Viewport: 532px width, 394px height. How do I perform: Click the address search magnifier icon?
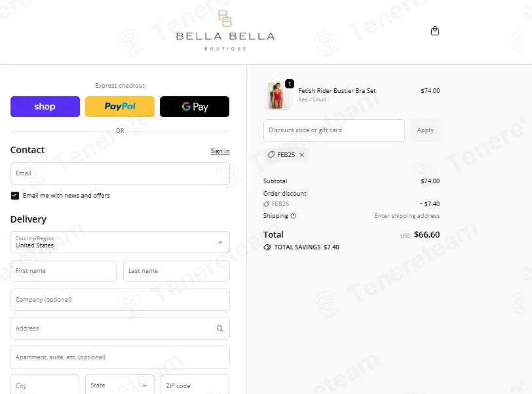pyautogui.click(x=220, y=328)
